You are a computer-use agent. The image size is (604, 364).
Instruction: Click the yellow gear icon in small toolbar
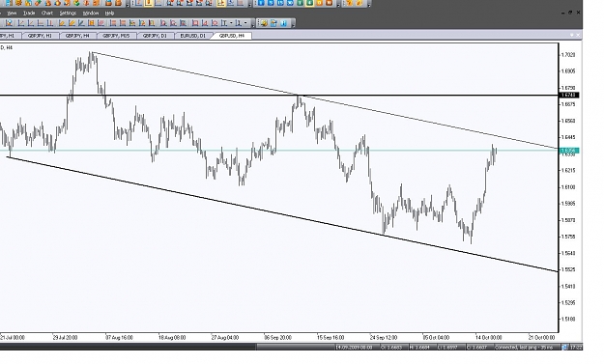(264, 23)
